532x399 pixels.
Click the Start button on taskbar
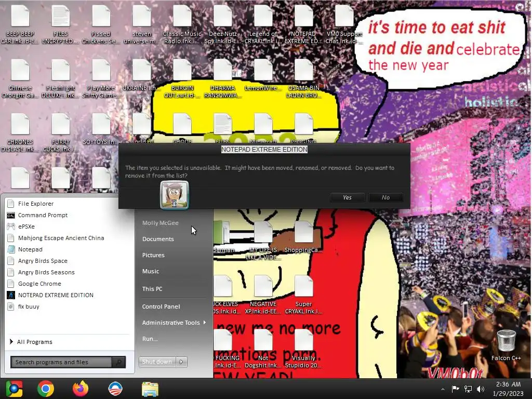(14, 389)
